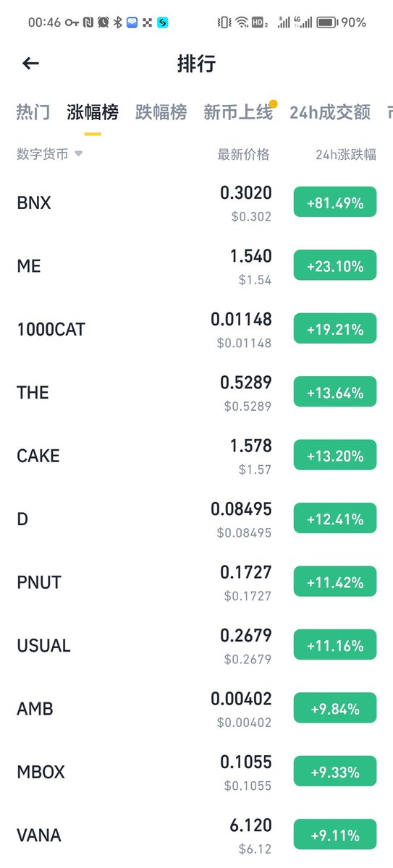Switch to the 跌幅榜 tab
Screen dimensions: 393x868
(161, 112)
